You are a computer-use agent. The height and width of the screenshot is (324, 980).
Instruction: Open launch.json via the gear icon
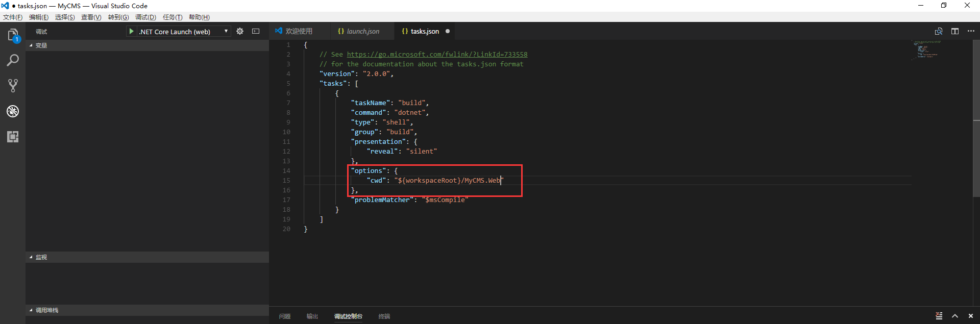tap(240, 31)
